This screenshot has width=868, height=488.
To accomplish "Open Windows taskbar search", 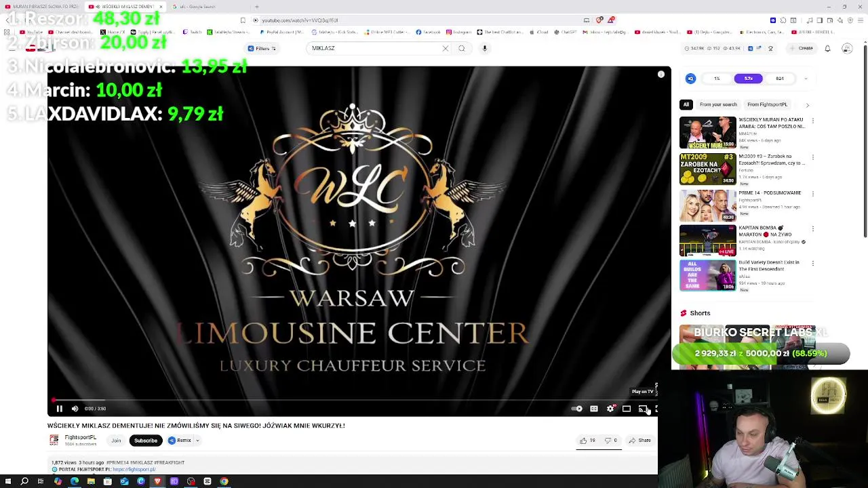I will 24,481.
